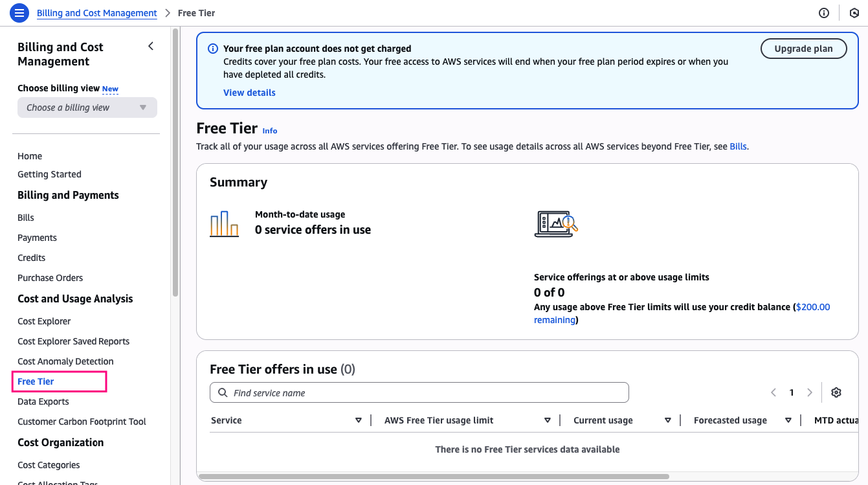The width and height of the screenshot is (868, 485).
Task: Collapse the Billing sidebar with chevron
Action: tap(151, 46)
